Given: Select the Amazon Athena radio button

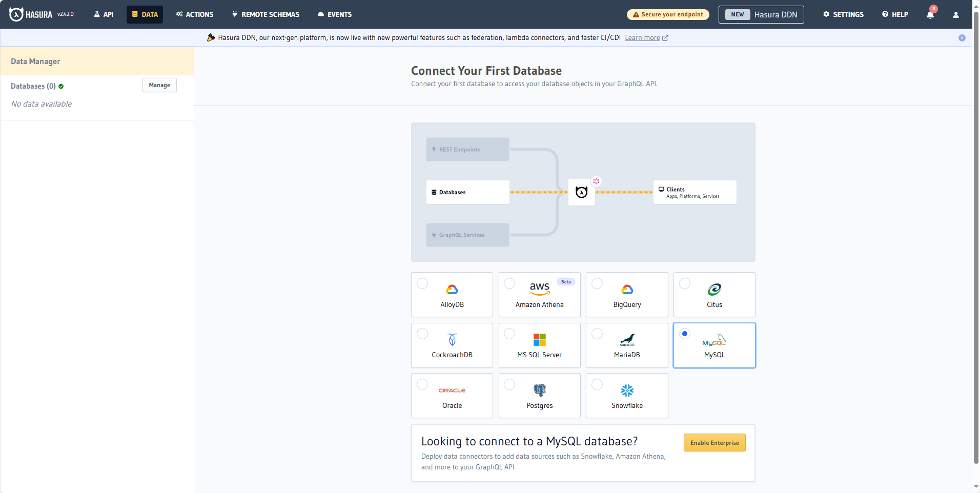Looking at the screenshot, I should point(509,283).
